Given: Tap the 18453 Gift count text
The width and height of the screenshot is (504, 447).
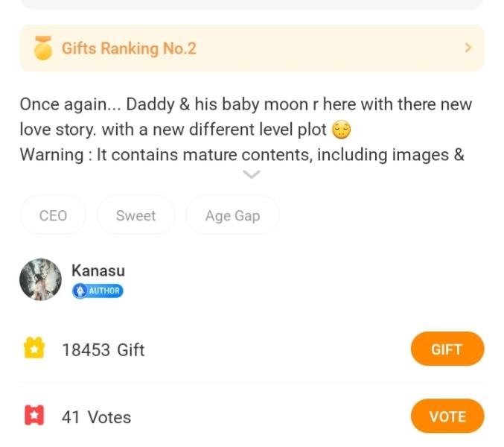Looking at the screenshot, I should (x=103, y=349).
